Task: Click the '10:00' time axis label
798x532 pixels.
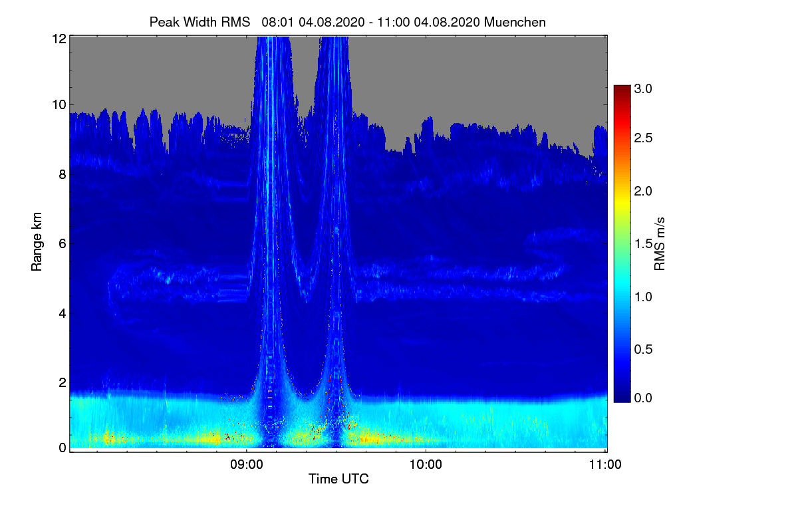Action: click(x=426, y=465)
